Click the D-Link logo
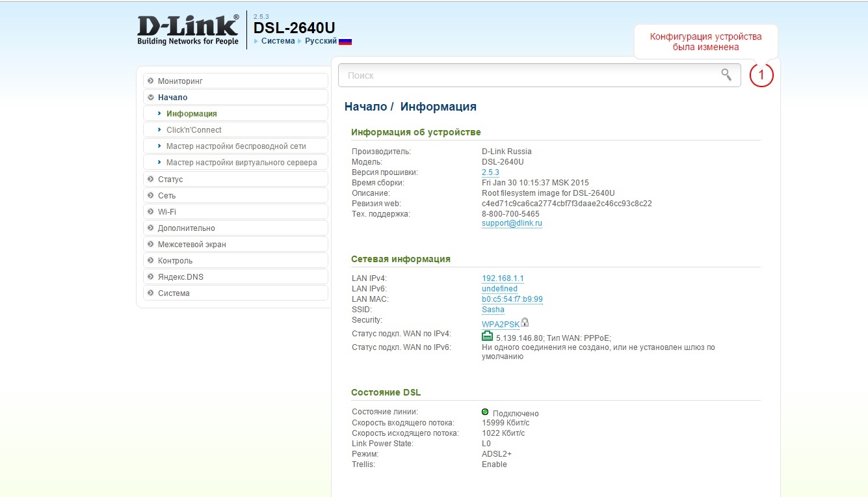The height and width of the screenshot is (497, 868). coord(188,30)
